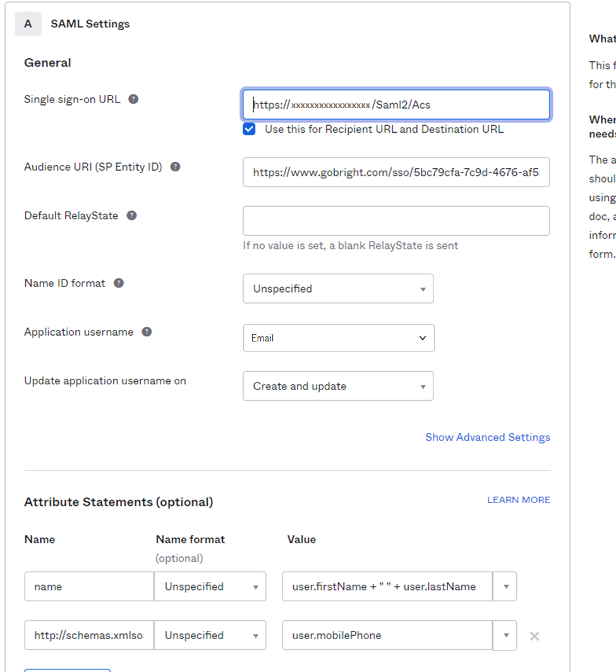Expand Update application username on dropdown

[x=338, y=386]
